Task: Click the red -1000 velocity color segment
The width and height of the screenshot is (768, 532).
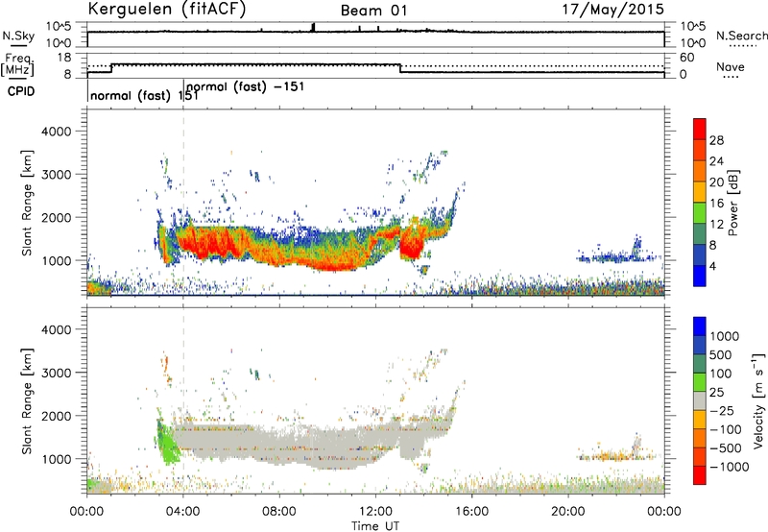Action: [700, 475]
